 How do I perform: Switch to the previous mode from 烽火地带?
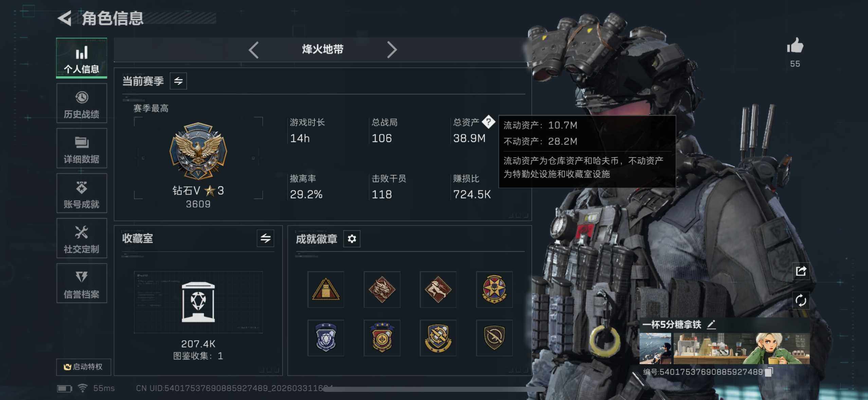click(254, 50)
